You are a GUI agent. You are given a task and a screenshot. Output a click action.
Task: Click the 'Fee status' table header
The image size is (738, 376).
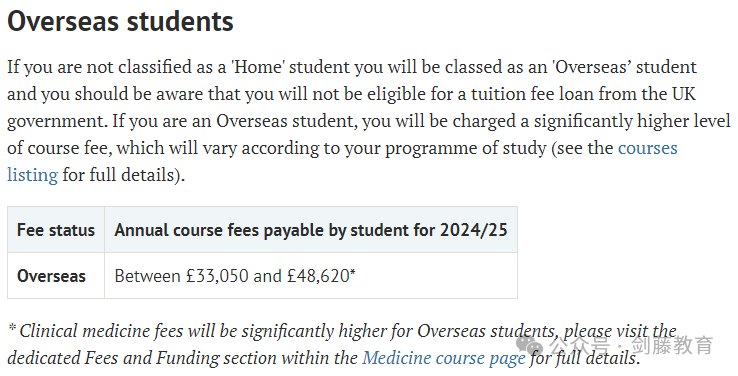[56, 230]
